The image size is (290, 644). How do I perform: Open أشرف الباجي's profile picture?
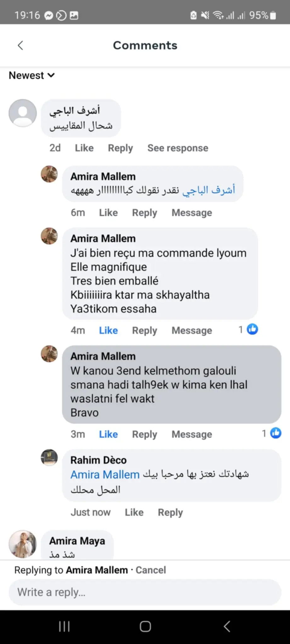click(22, 113)
